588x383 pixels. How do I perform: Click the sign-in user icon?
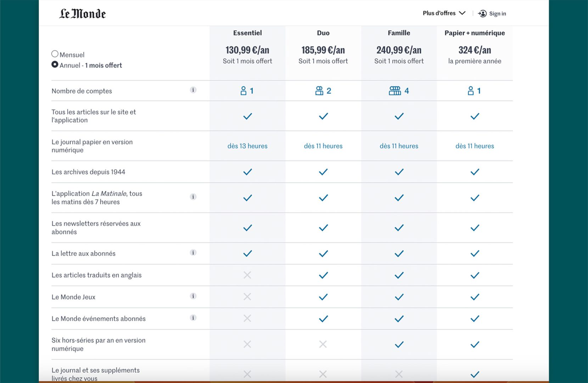coord(482,13)
